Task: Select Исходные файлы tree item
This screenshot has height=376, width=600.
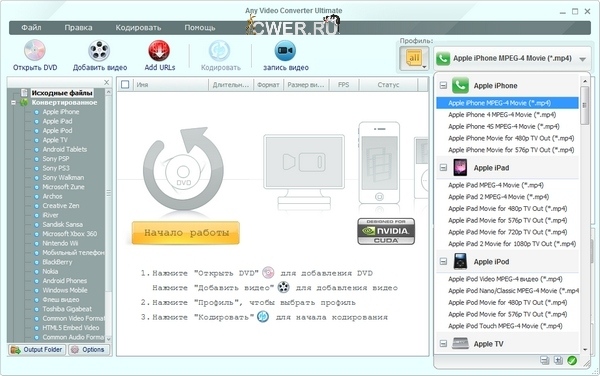Action: [62, 93]
